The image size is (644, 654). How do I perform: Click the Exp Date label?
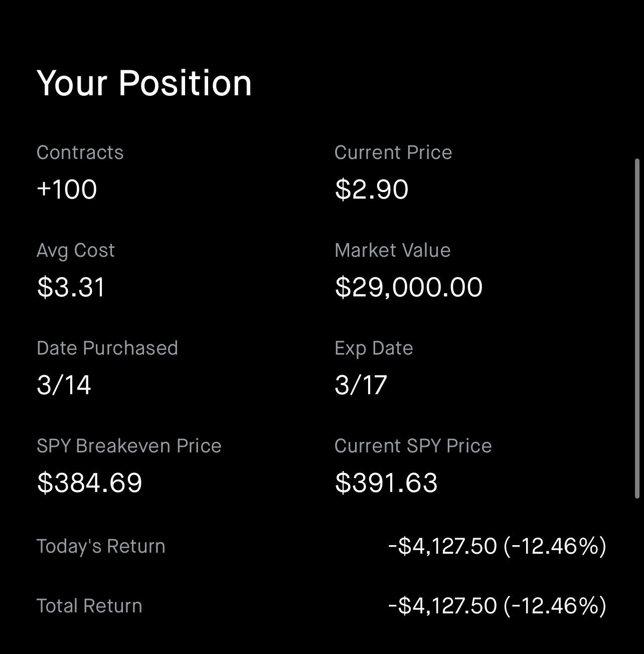pyautogui.click(x=374, y=348)
